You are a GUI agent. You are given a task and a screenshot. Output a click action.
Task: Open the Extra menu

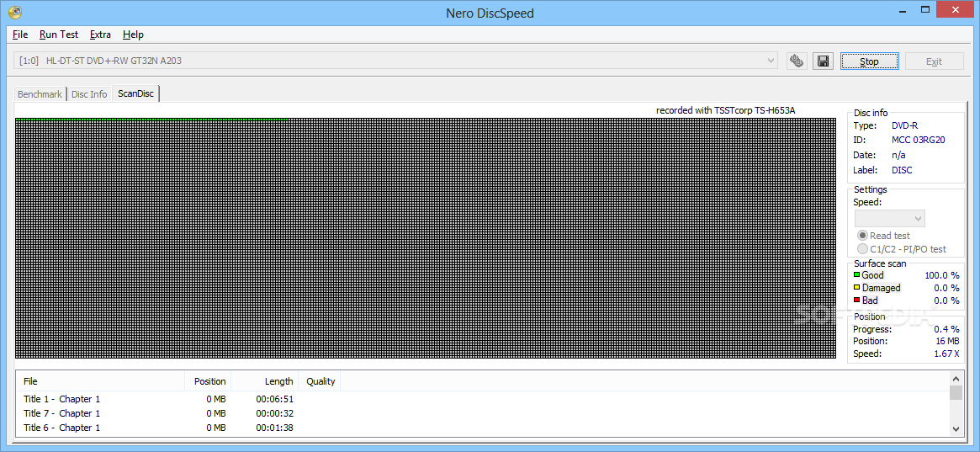pos(100,35)
